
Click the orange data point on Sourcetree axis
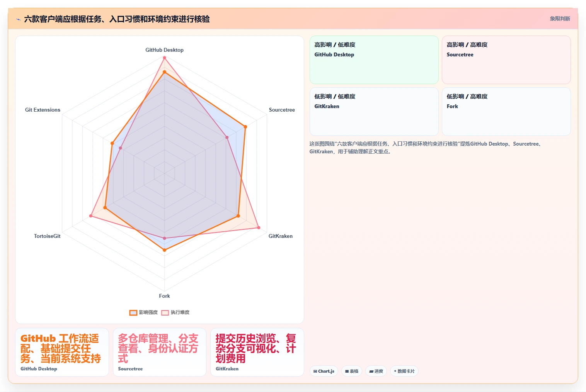pyautogui.click(x=245, y=127)
